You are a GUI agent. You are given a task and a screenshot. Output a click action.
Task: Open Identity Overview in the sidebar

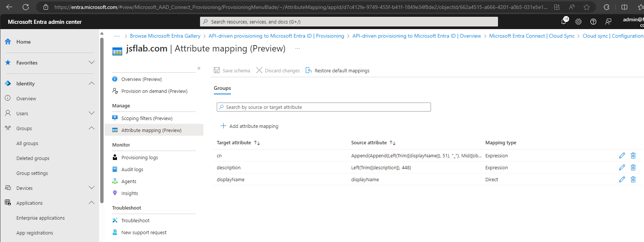(x=26, y=98)
